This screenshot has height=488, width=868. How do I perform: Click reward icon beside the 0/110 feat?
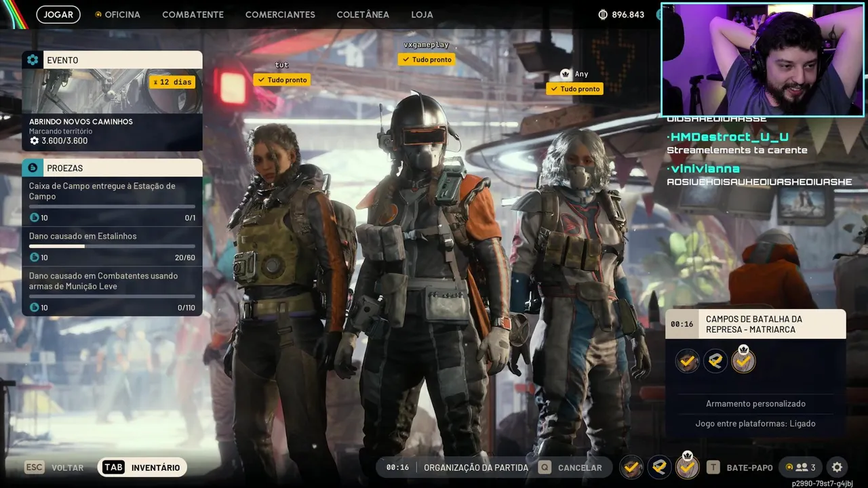coord(35,308)
